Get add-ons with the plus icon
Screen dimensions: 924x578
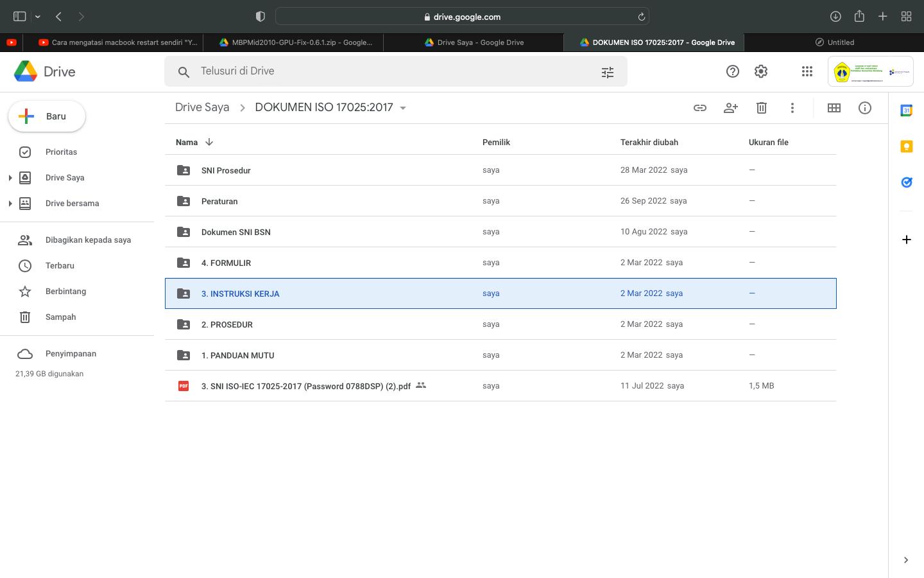907,240
